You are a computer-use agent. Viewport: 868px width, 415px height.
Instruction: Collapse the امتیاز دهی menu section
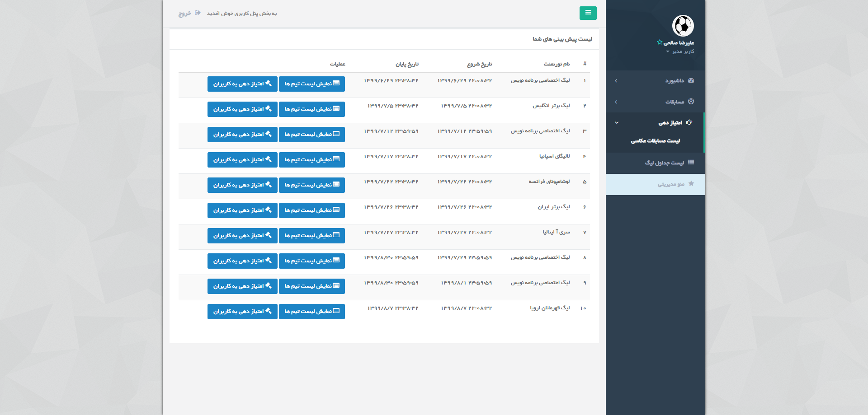pos(616,123)
